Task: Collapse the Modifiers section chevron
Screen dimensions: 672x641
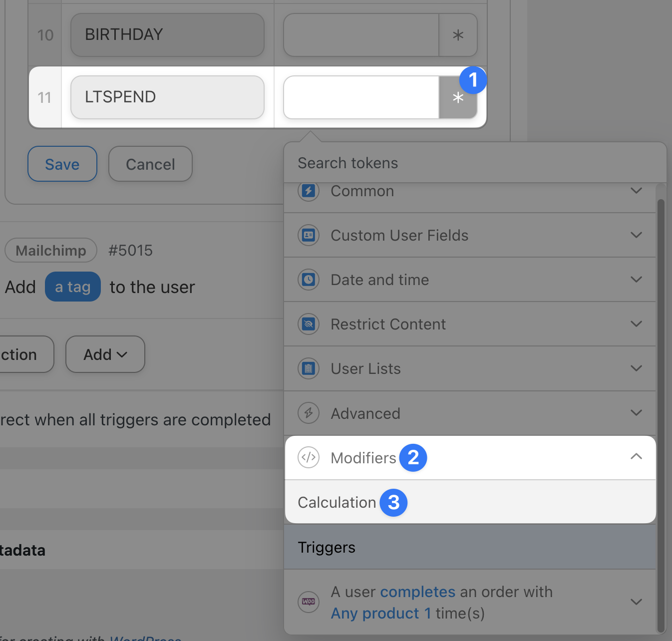Action: [x=636, y=456]
